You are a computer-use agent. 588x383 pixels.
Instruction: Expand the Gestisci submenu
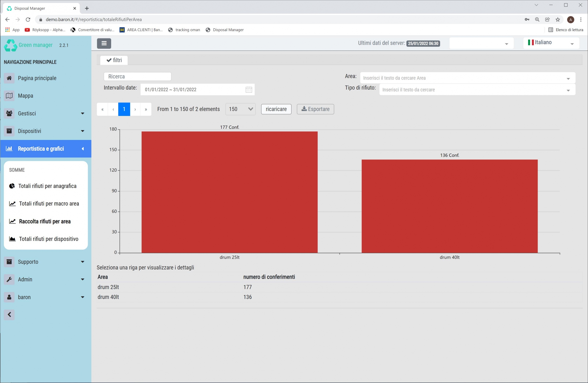pyautogui.click(x=82, y=113)
